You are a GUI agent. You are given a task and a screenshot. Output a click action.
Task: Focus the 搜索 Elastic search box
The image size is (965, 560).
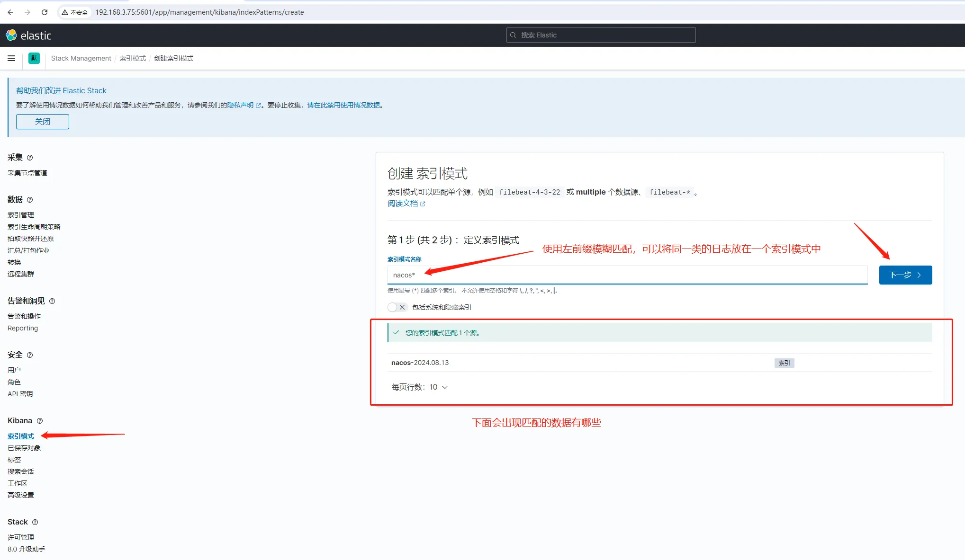click(x=601, y=35)
